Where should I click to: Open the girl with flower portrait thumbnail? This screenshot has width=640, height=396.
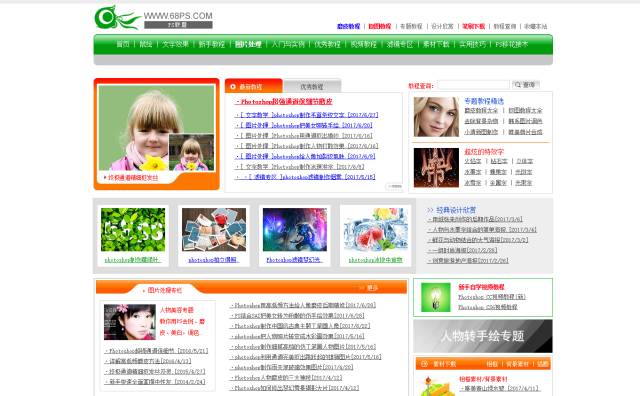pyautogui.click(x=130, y=322)
